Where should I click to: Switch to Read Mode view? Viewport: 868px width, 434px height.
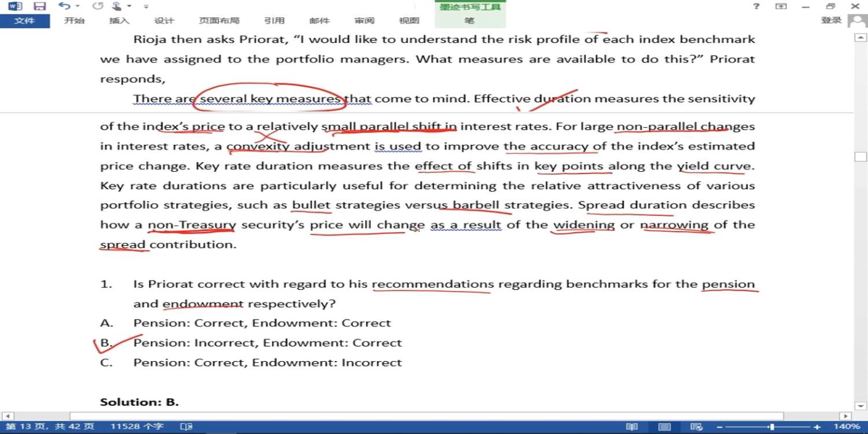(632, 427)
